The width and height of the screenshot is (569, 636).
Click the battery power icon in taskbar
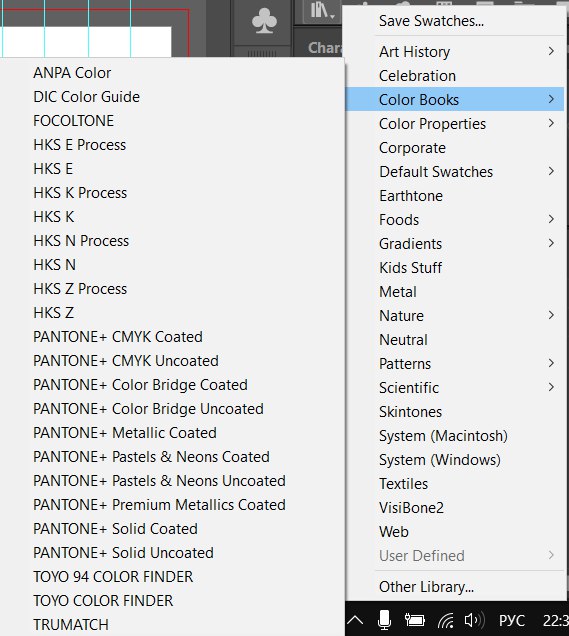pos(414,620)
